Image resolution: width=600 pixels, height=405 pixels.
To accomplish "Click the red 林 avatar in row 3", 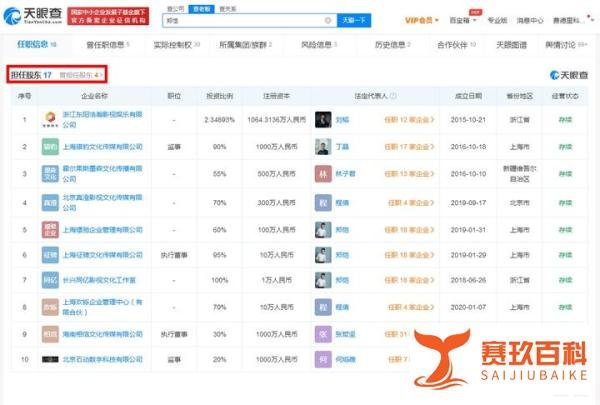I will click(x=323, y=174).
